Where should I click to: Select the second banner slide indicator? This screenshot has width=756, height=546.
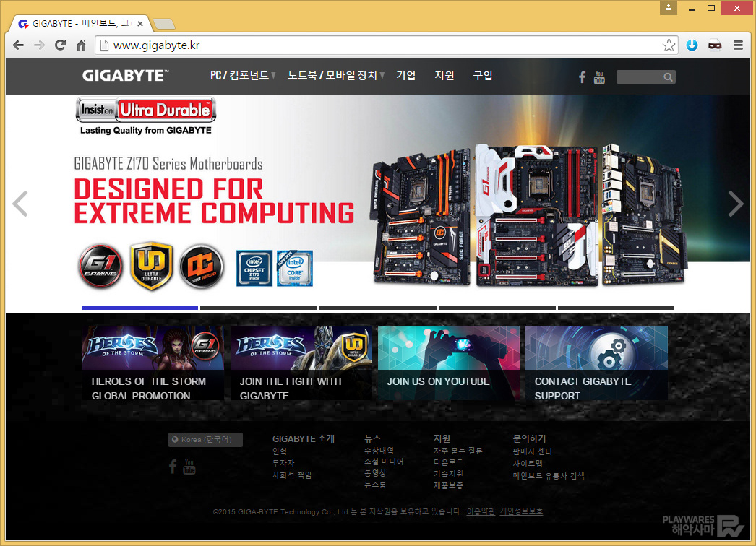tap(259, 308)
